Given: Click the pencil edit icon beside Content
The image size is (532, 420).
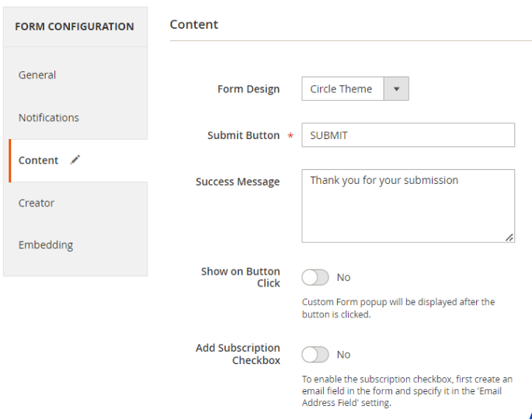Looking at the screenshot, I should click(x=75, y=160).
